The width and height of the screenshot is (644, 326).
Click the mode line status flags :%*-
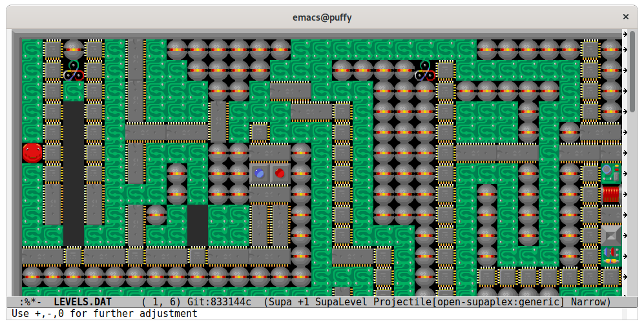[x=30, y=302]
